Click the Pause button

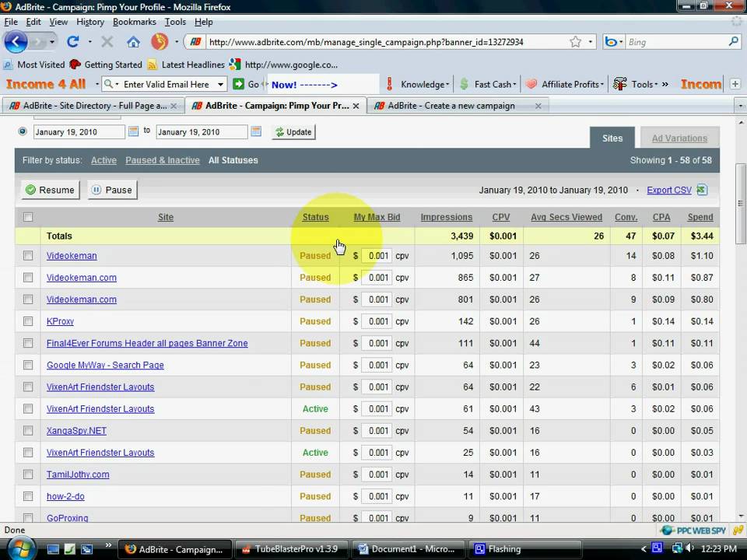tap(112, 190)
